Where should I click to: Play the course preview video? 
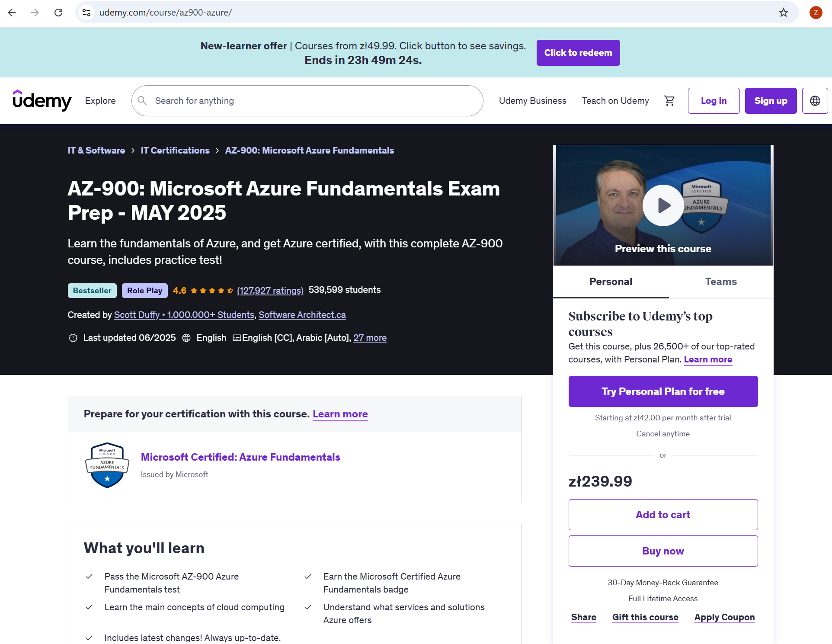point(663,205)
